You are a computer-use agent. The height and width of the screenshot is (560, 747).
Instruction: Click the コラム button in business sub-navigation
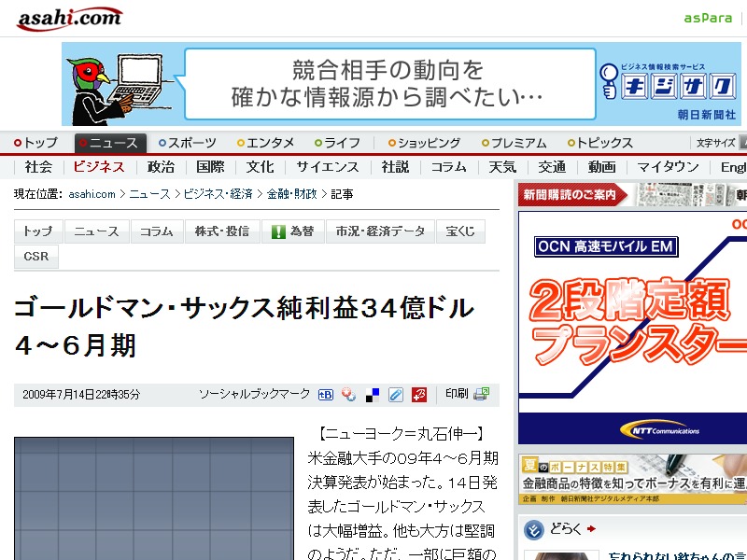157,231
